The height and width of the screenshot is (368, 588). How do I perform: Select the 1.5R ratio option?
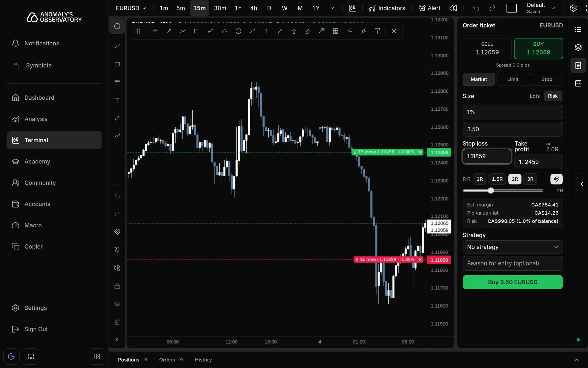[497, 179]
